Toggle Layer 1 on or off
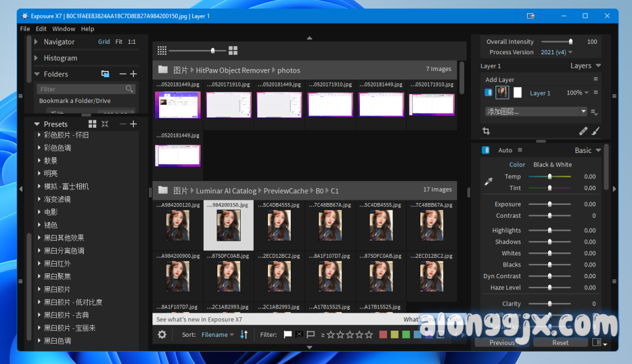Image resolution: width=632 pixels, height=364 pixels. (488, 93)
